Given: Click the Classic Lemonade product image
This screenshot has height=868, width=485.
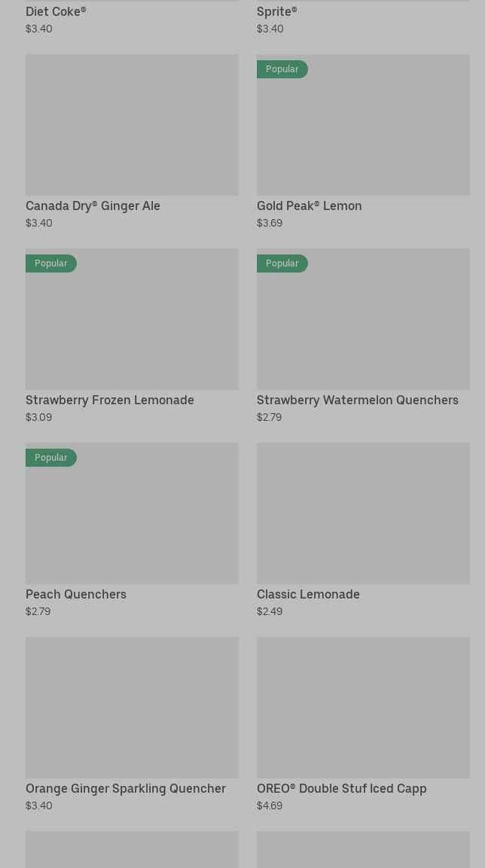Looking at the screenshot, I should pyautogui.click(x=363, y=513).
